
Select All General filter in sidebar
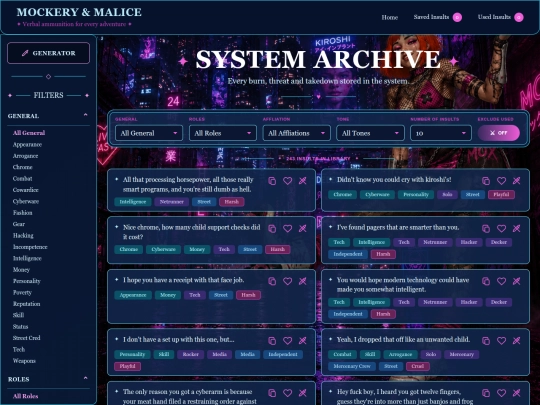29,133
